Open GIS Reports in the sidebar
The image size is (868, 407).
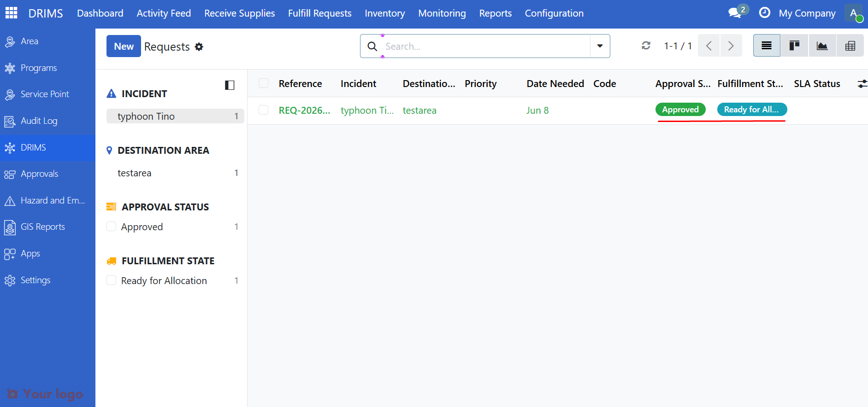pos(47,227)
